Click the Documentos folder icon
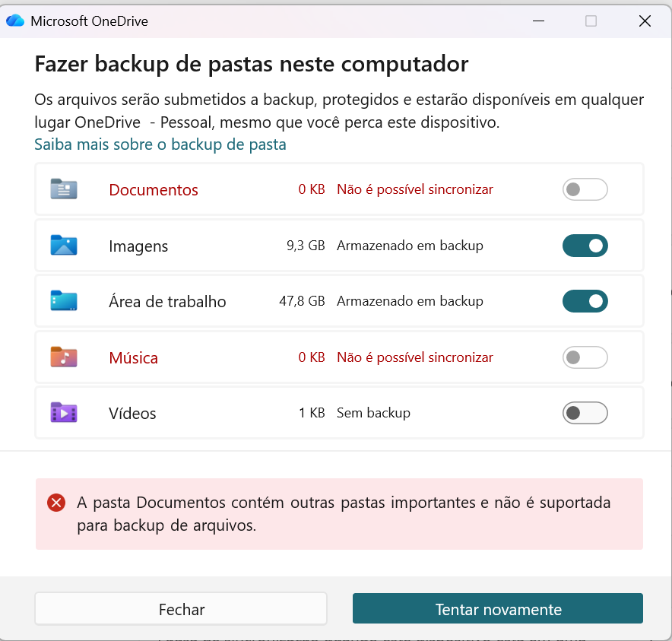The width and height of the screenshot is (672, 641). point(64,189)
